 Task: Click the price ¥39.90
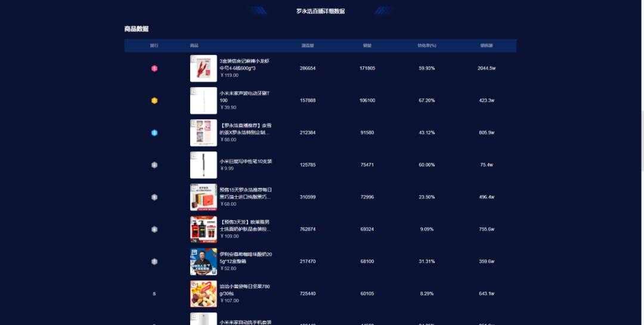click(x=228, y=107)
